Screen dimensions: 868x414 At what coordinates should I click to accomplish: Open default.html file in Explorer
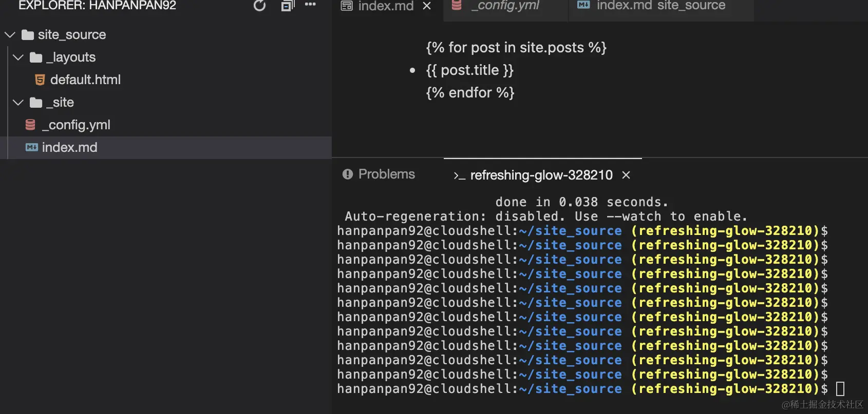click(x=85, y=80)
